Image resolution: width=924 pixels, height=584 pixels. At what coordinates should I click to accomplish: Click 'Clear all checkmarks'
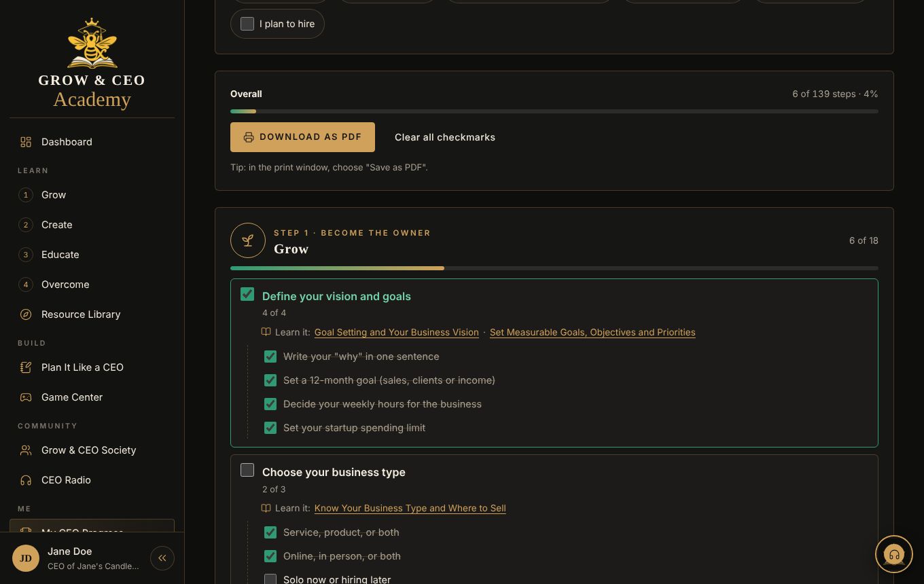coord(445,137)
